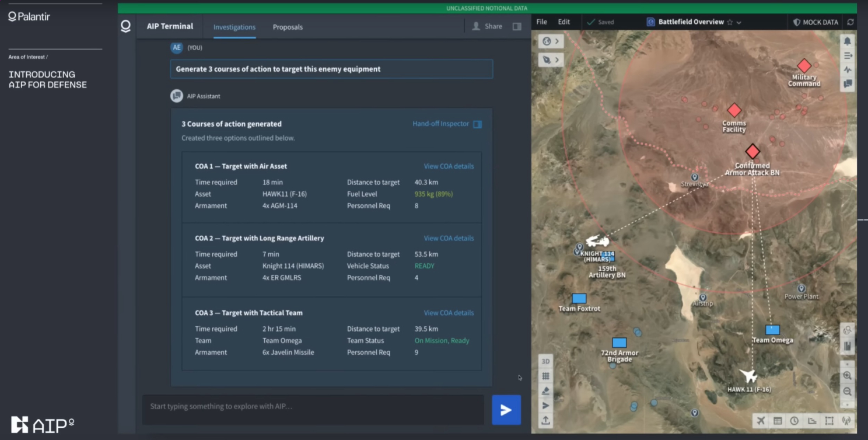Image resolution: width=868 pixels, height=440 pixels.
Task: Click 'On Mission, Ready' team status text
Action: [442, 341]
